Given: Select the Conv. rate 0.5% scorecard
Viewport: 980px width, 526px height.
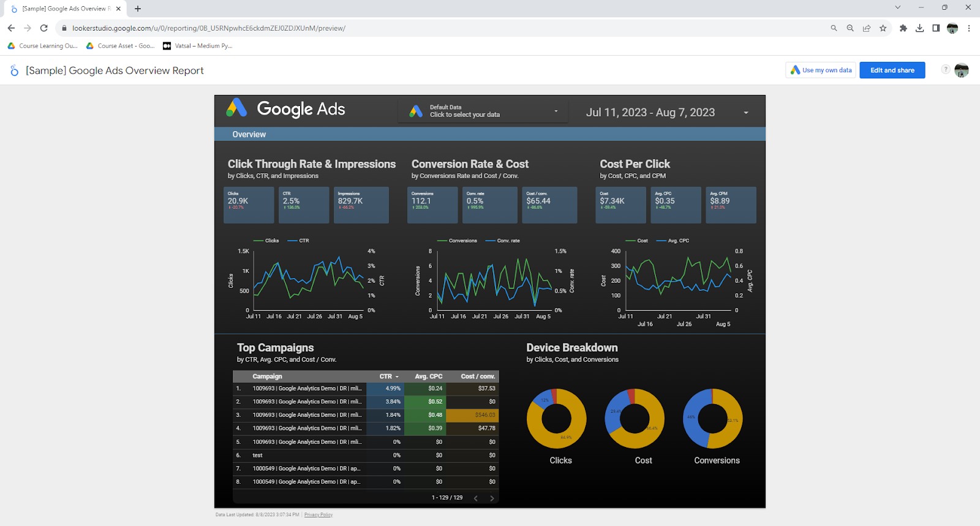Looking at the screenshot, I should click(490, 205).
